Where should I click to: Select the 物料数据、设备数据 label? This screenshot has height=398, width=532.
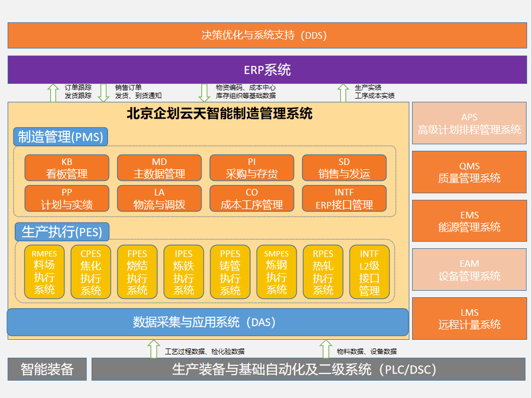click(366, 352)
